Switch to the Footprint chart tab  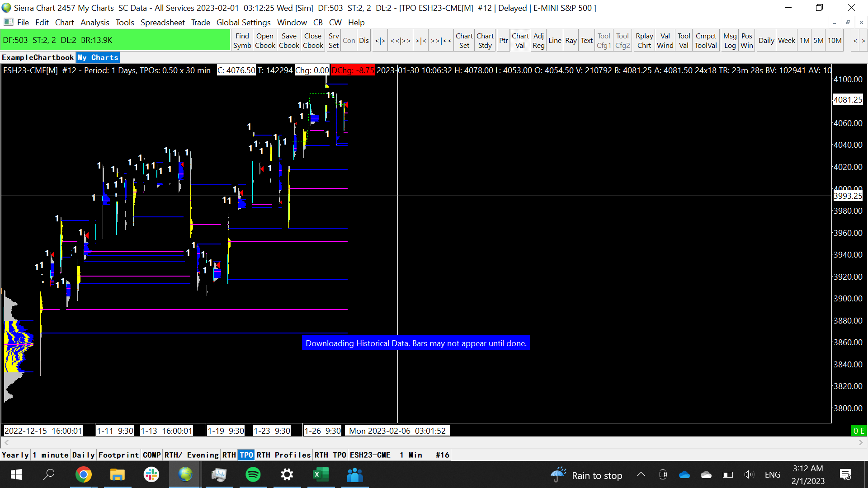point(118,455)
